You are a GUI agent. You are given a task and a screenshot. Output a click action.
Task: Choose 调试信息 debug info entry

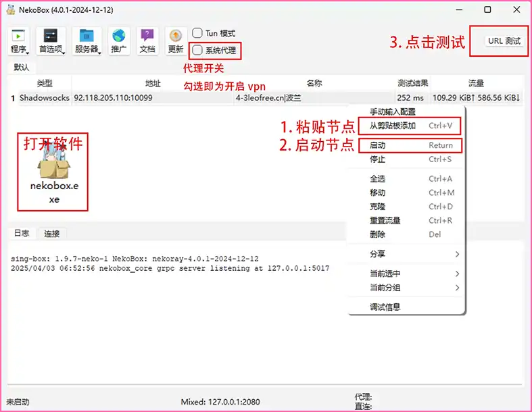tap(406, 307)
